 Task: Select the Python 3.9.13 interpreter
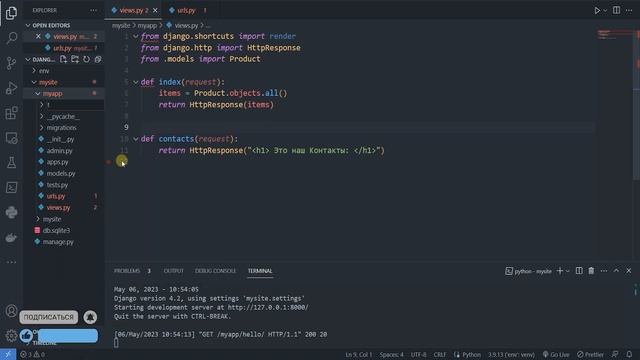[x=511, y=354]
